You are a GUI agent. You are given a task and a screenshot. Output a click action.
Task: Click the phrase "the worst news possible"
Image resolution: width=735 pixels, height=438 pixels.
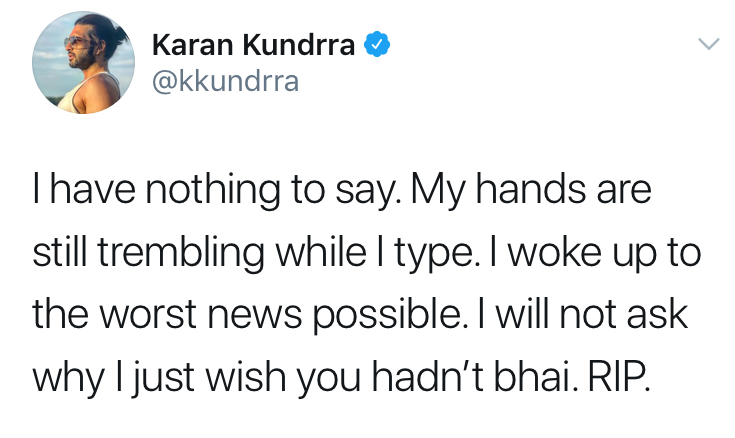coord(247,315)
